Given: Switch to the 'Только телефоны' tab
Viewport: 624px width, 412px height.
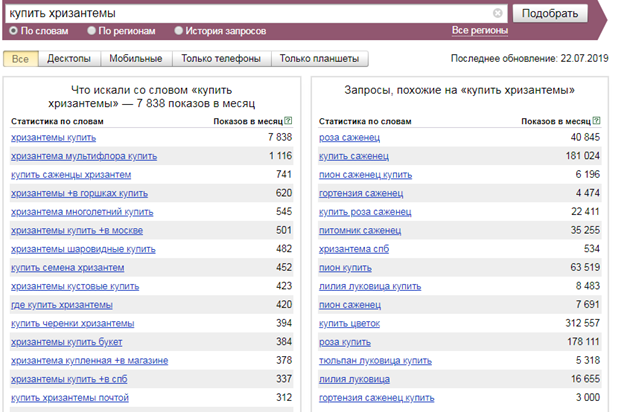Looking at the screenshot, I should [221, 59].
